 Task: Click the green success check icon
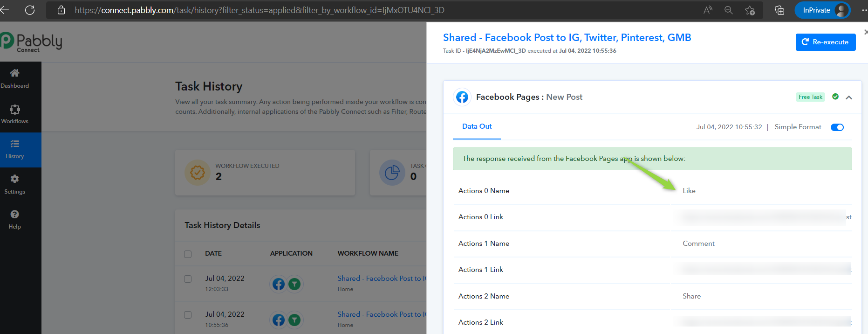[835, 97]
